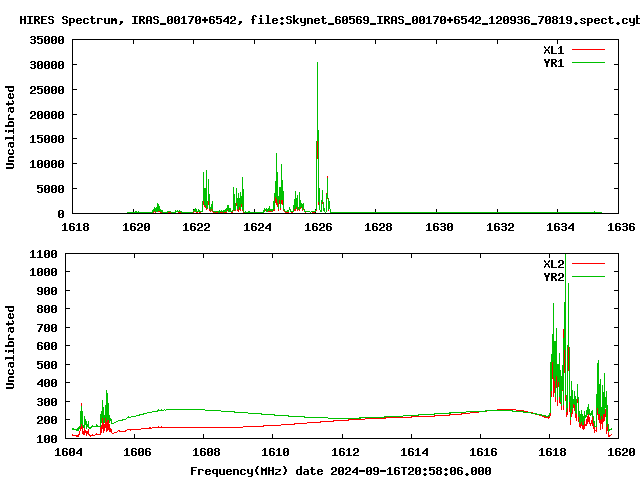Click the 1606 frequency tick label
The image size is (640, 480).
click(x=137, y=452)
